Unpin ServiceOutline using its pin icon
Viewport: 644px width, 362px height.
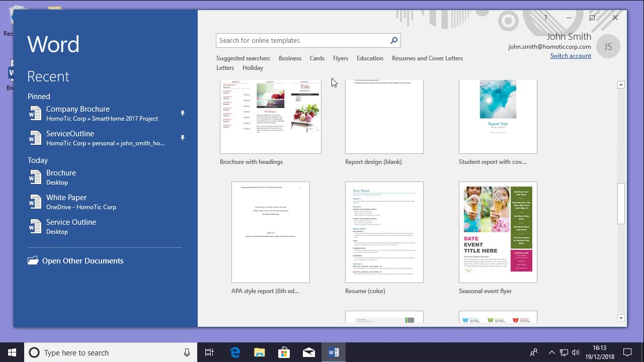coord(183,138)
